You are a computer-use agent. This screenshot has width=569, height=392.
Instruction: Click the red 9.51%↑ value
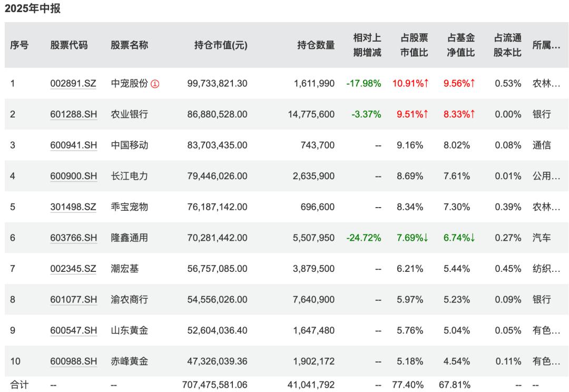(413, 114)
